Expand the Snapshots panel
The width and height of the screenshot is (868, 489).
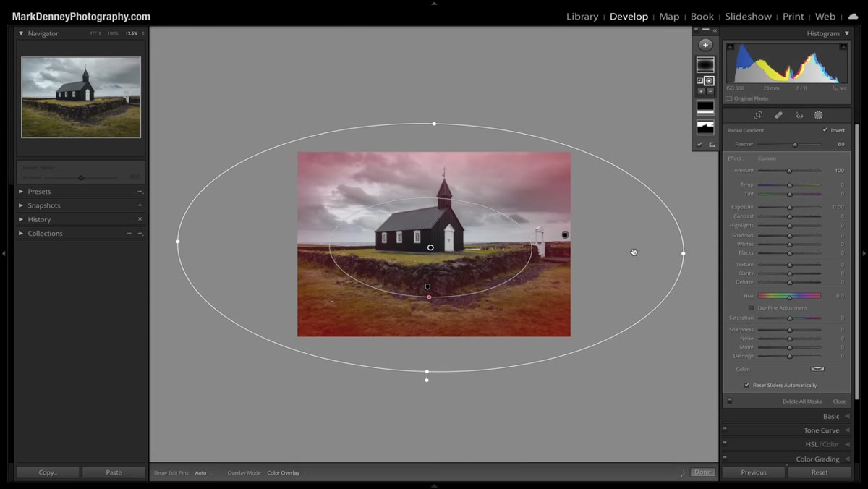21,205
